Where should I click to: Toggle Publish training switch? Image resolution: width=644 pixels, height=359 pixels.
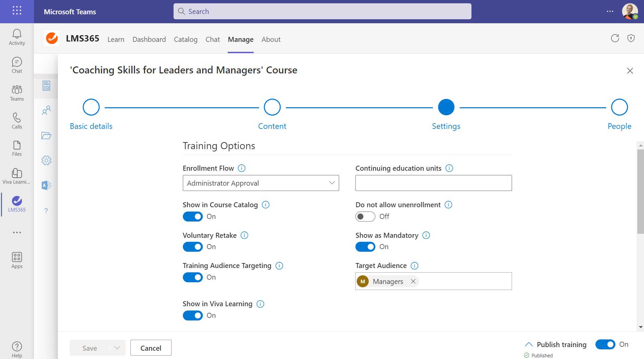click(x=605, y=344)
